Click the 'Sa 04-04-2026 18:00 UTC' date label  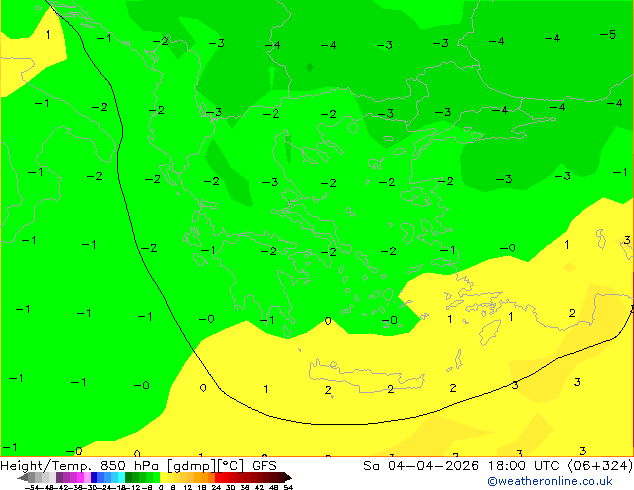pos(463,466)
